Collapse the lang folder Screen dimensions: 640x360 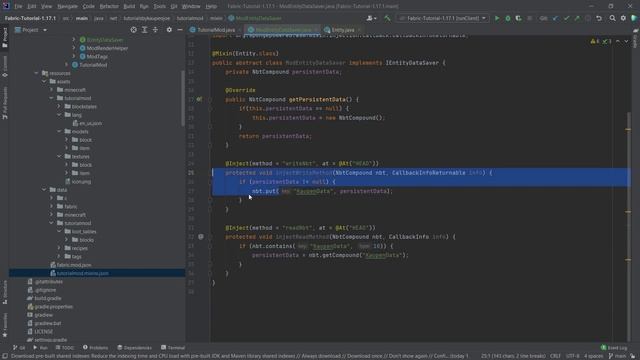(x=59, y=115)
